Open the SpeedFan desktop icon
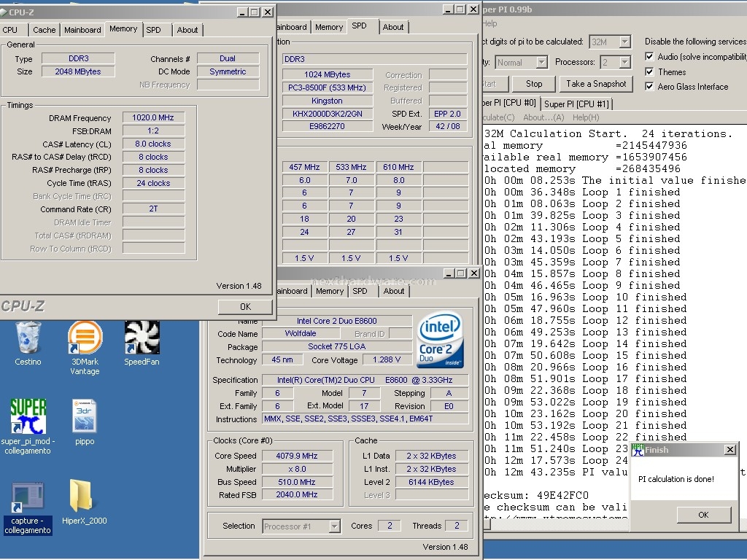 tap(142, 337)
